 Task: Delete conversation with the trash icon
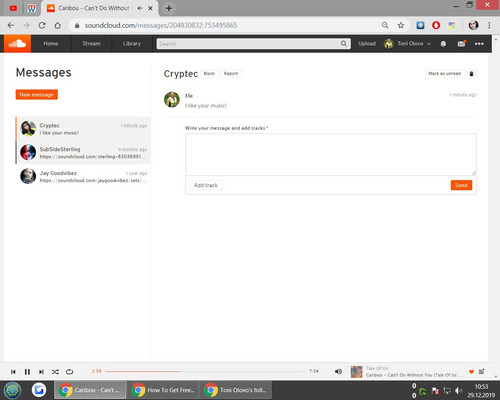click(471, 74)
